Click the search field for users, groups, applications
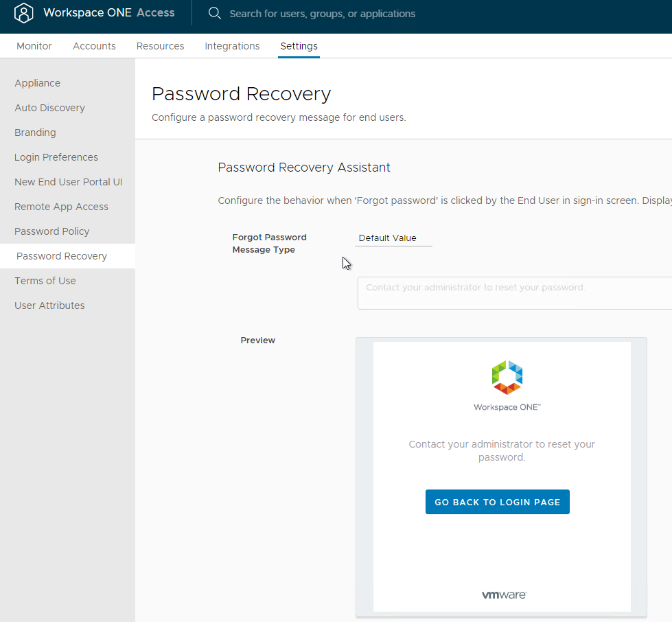Viewport: 672px width, 622px height. [x=323, y=14]
